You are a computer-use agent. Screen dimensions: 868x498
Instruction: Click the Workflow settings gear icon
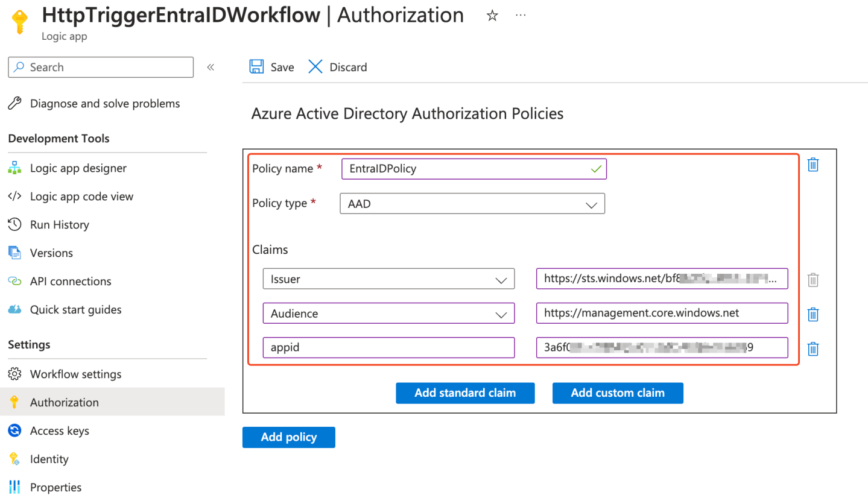coord(14,374)
